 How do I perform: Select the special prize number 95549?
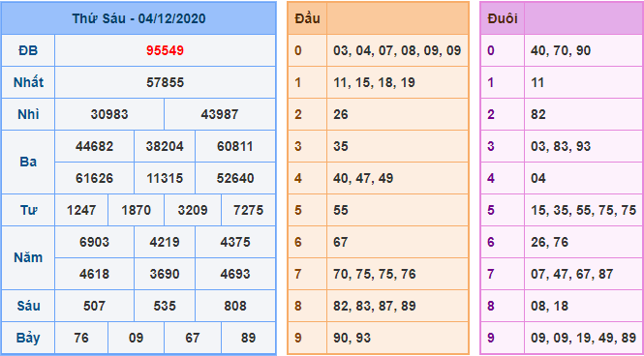[165, 50]
